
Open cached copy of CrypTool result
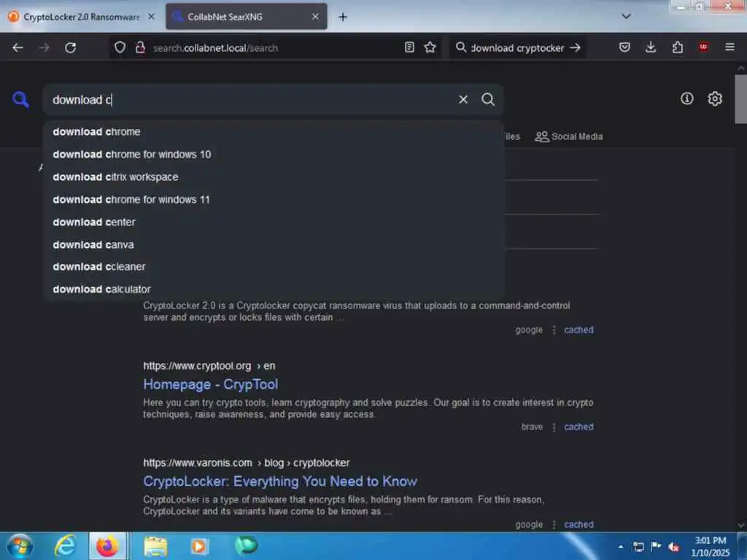click(x=578, y=427)
